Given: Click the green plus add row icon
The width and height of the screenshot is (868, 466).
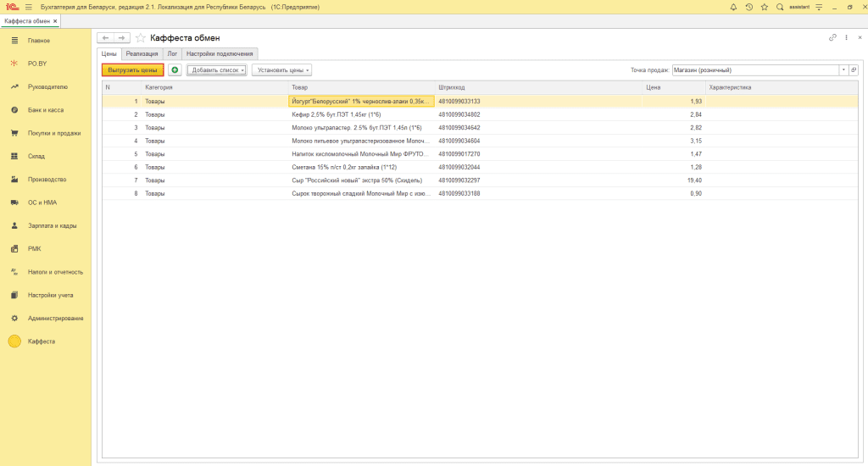Looking at the screenshot, I should click(x=175, y=70).
